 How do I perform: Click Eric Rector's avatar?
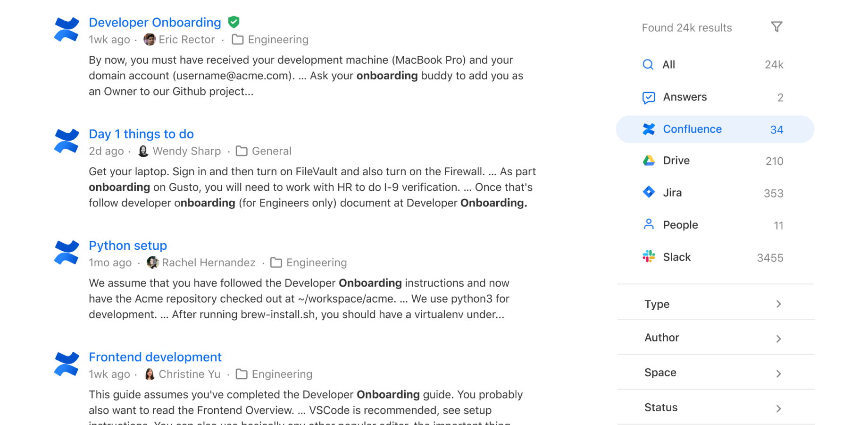click(x=150, y=40)
